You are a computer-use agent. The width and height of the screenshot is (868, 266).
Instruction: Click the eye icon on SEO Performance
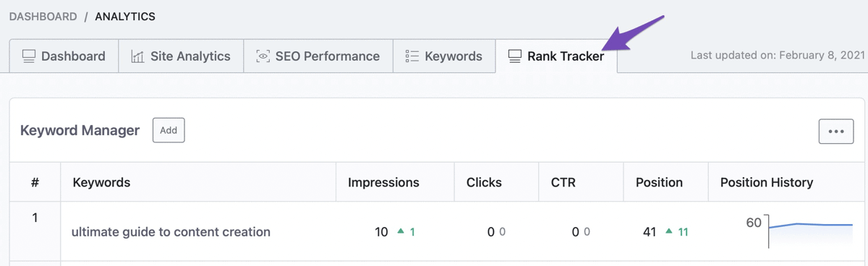click(x=263, y=56)
